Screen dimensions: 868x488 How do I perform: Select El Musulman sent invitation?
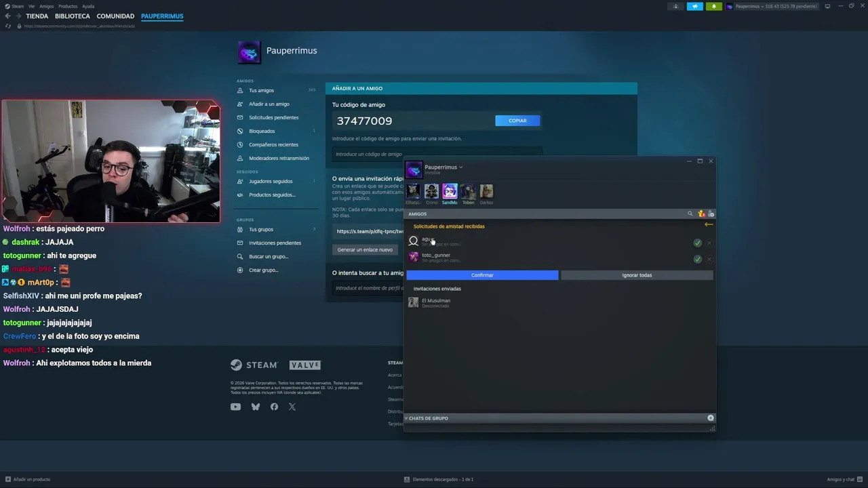(559, 302)
